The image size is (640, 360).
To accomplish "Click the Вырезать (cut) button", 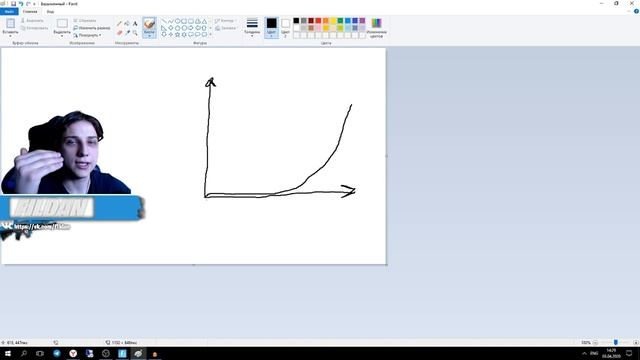I will coord(32,20).
